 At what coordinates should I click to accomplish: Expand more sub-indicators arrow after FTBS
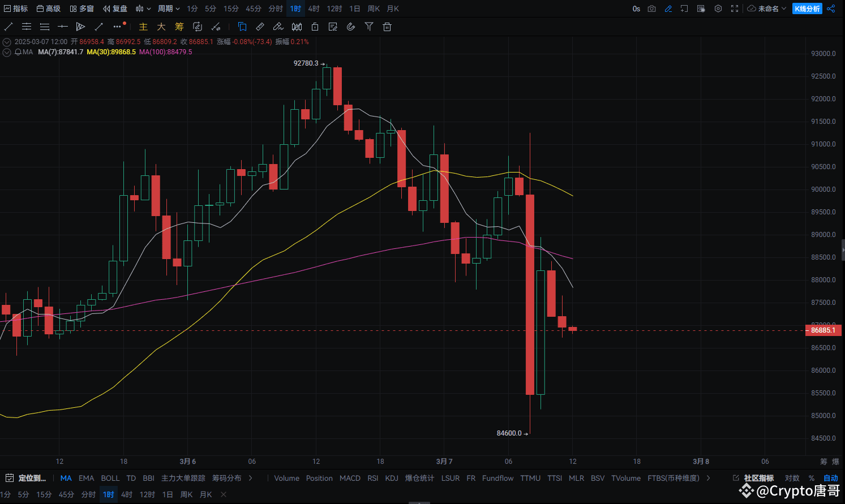coord(708,478)
